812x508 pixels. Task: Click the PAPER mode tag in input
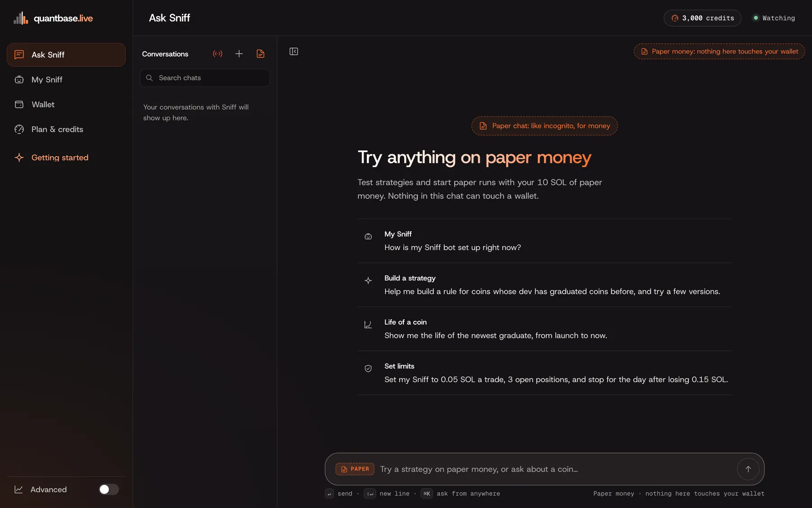[355, 469]
